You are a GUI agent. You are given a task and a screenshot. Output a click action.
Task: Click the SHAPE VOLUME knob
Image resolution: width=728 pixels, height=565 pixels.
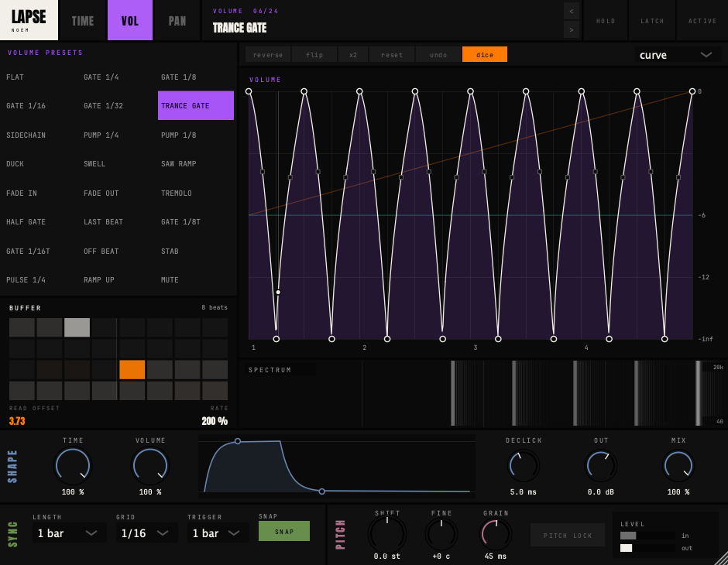coord(150,465)
